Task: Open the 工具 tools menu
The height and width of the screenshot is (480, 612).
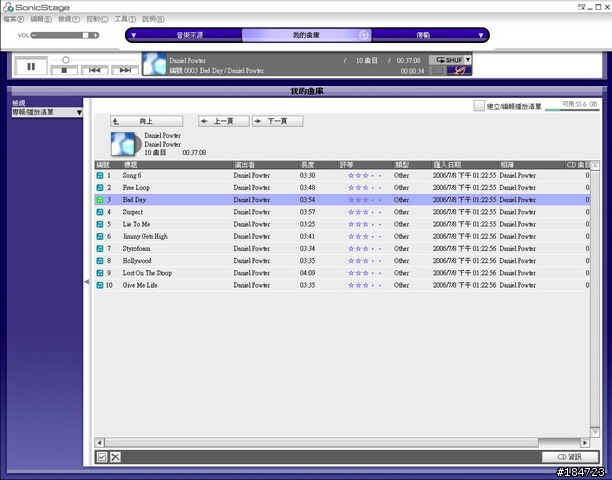Action: coord(125,19)
